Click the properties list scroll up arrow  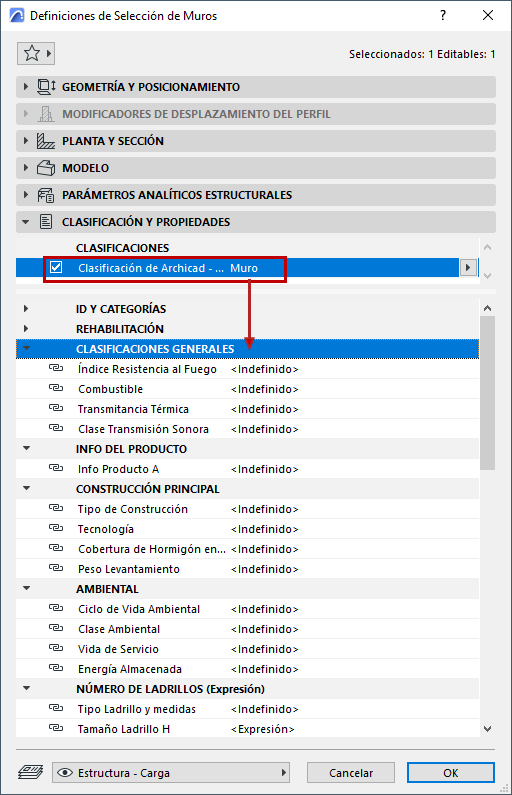click(x=487, y=308)
